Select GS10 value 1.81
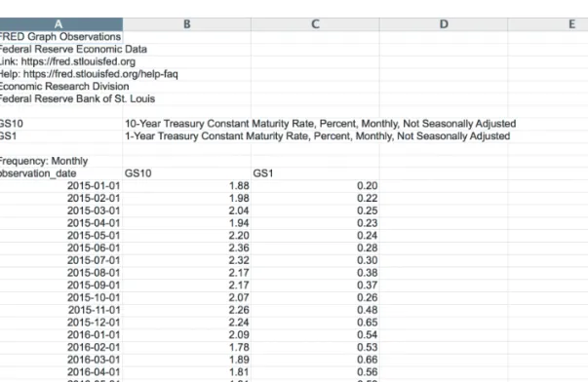Image resolution: width=588 pixels, height=382 pixels. click(187, 371)
